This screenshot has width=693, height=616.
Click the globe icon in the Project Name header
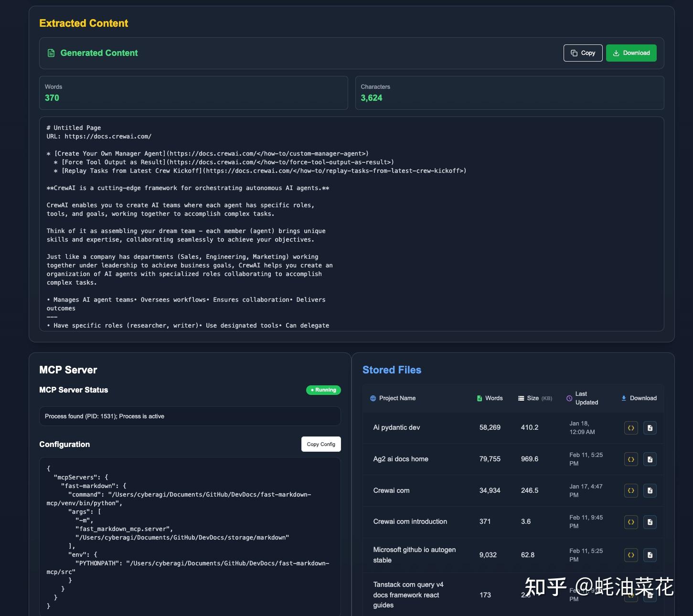point(373,398)
